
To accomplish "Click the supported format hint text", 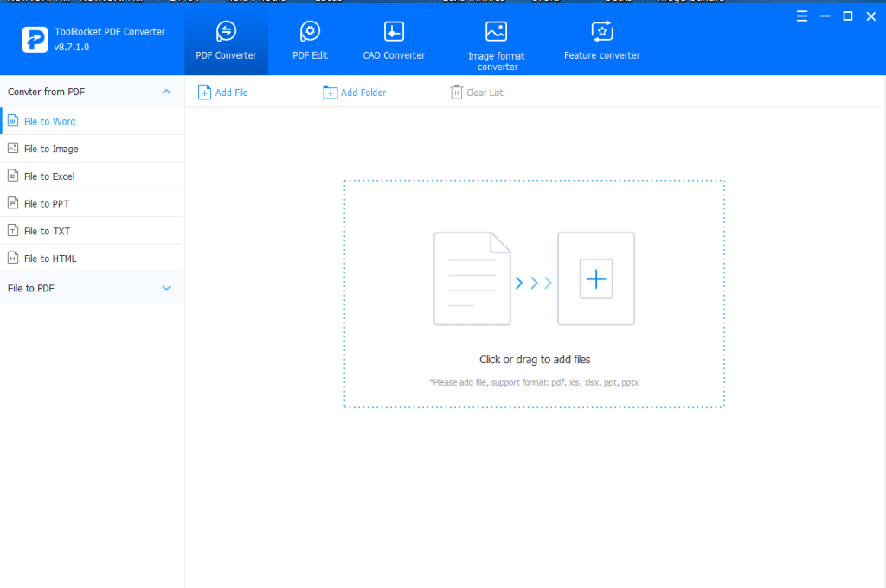I will [x=534, y=382].
